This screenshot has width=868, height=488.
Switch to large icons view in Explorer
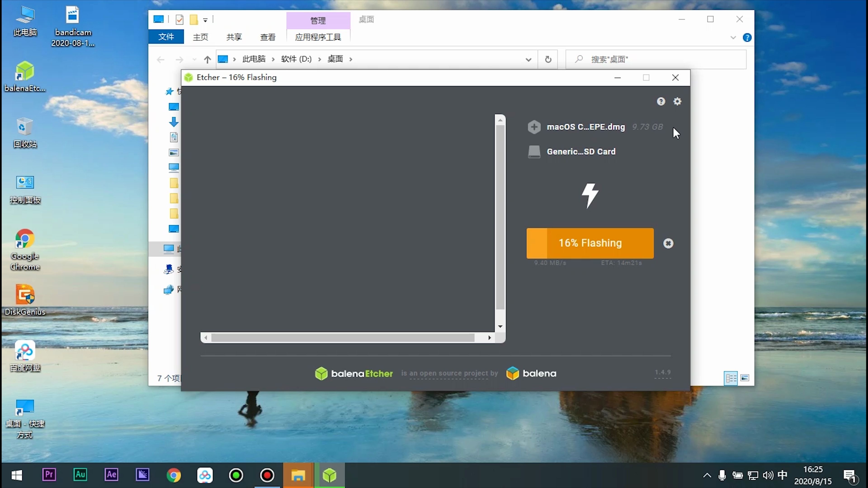pos(745,378)
